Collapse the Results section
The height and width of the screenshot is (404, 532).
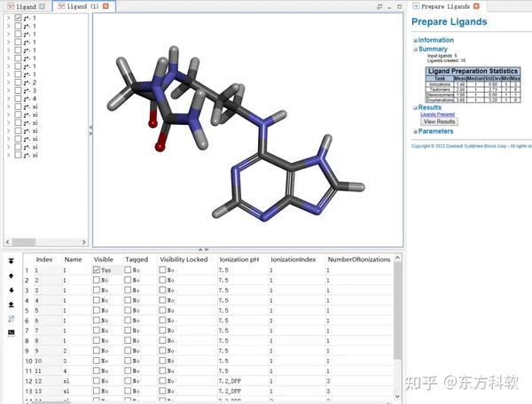click(415, 108)
